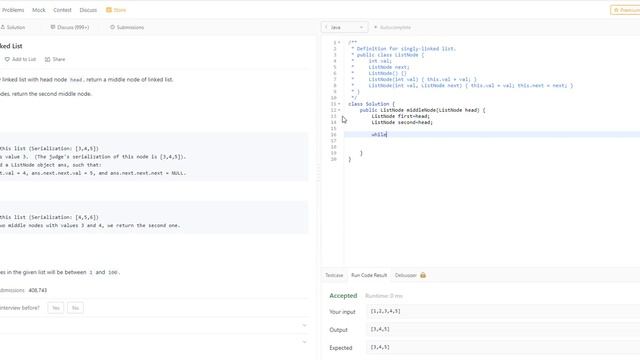Image resolution: width=640 pixels, height=360 pixels.
Task: Click the Your input field [1,2,3,4,5]
Action: tap(503, 311)
